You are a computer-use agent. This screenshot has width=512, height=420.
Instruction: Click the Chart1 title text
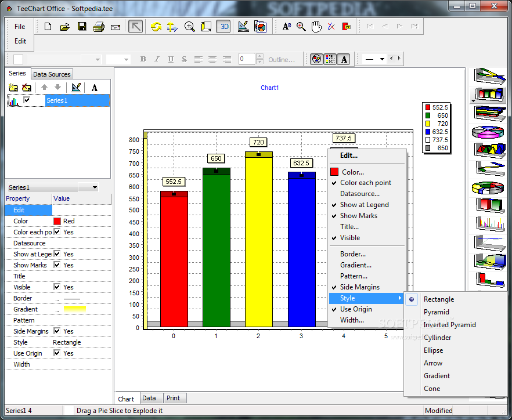269,88
